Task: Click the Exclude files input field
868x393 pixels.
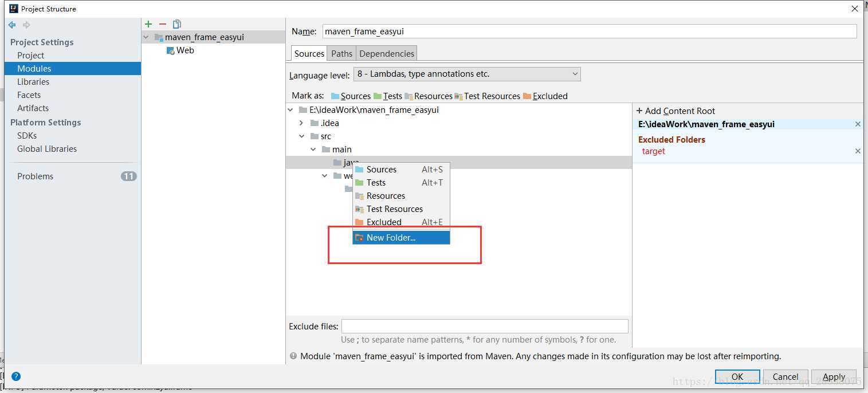Action: [x=485, y=327]
